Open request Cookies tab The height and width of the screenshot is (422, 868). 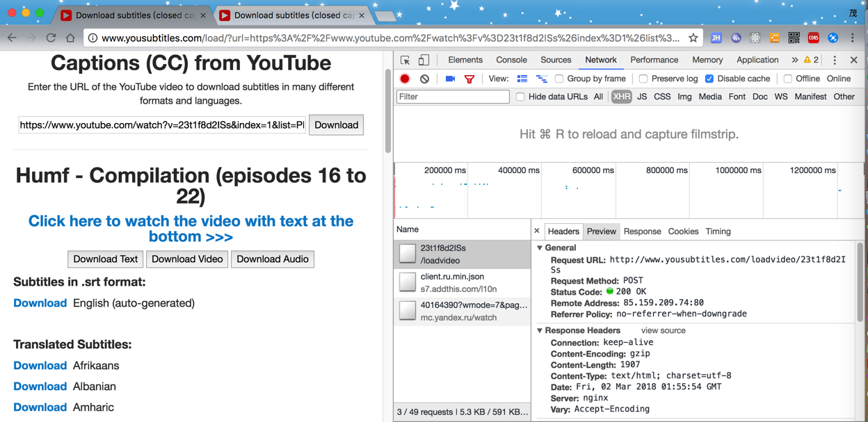(683, 232)
